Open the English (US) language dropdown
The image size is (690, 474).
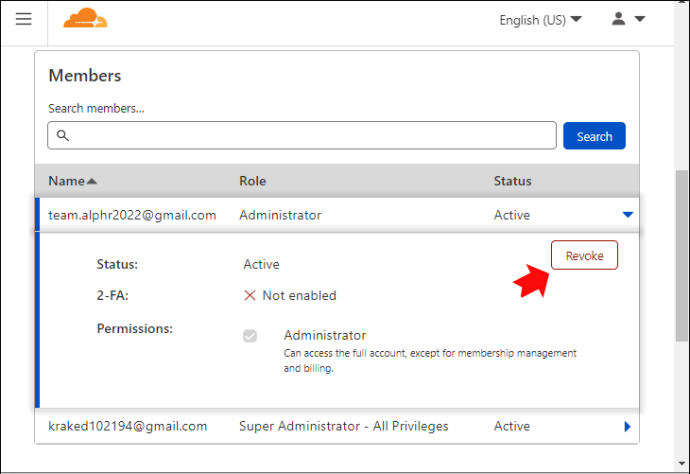[x=540, y=20]
